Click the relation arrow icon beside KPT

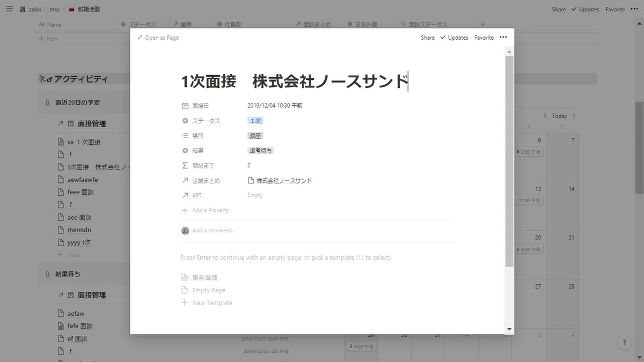(185, 195)
